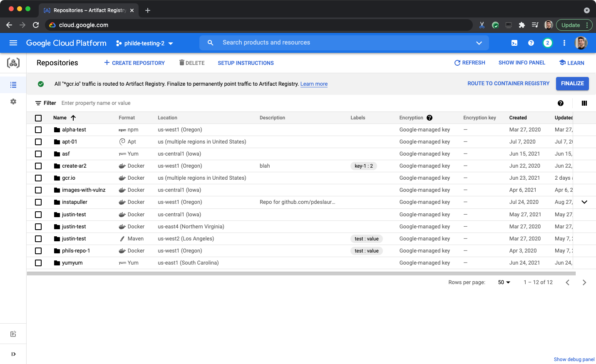Open notifications badge showing 2
Image resolution: width=596 pixels, height=364 pixels.
(x=548, y=43)
